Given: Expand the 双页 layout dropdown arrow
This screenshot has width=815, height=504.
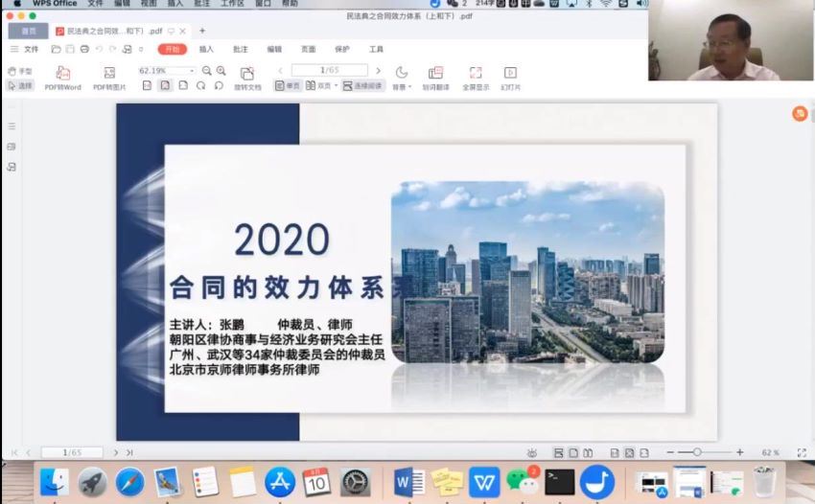Looking at the screenshot, I should point(336,85).
